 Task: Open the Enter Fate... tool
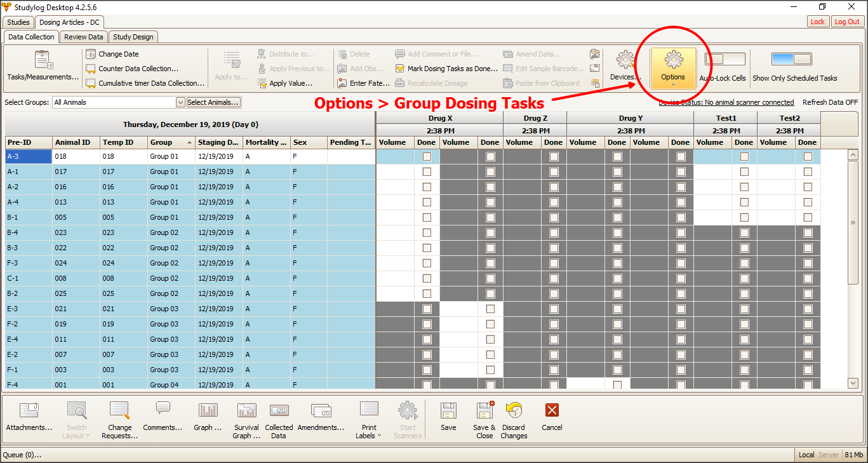tap(364, 83)
